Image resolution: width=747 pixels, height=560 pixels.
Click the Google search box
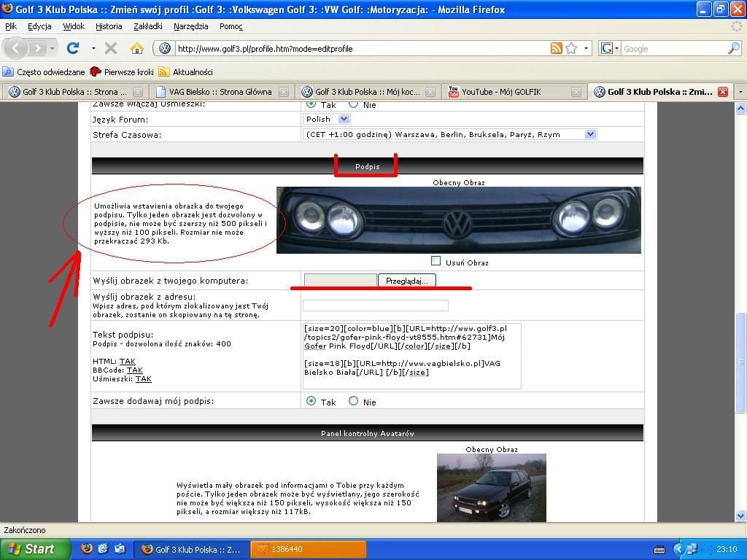(x=674, y=48)
